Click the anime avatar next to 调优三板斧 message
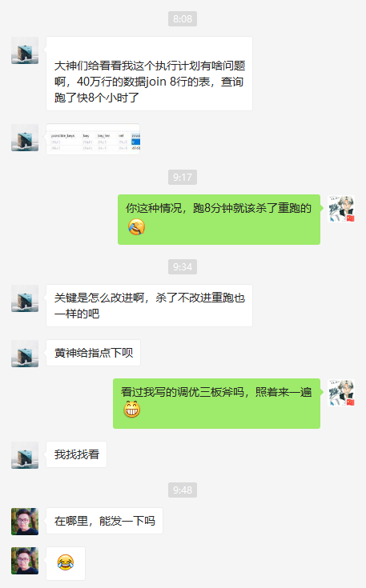This screenshot has height=588, width=366. [341, 393]
